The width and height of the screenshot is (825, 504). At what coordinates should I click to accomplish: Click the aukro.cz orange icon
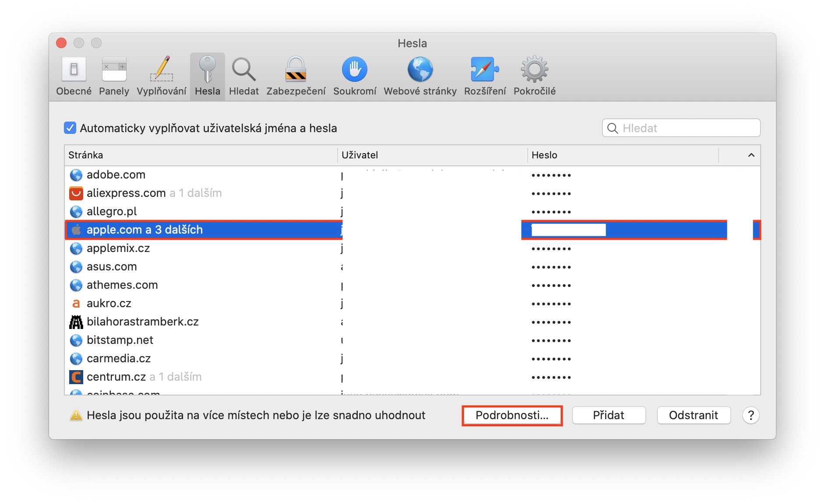pyautogui.click(x=76, y=304)
